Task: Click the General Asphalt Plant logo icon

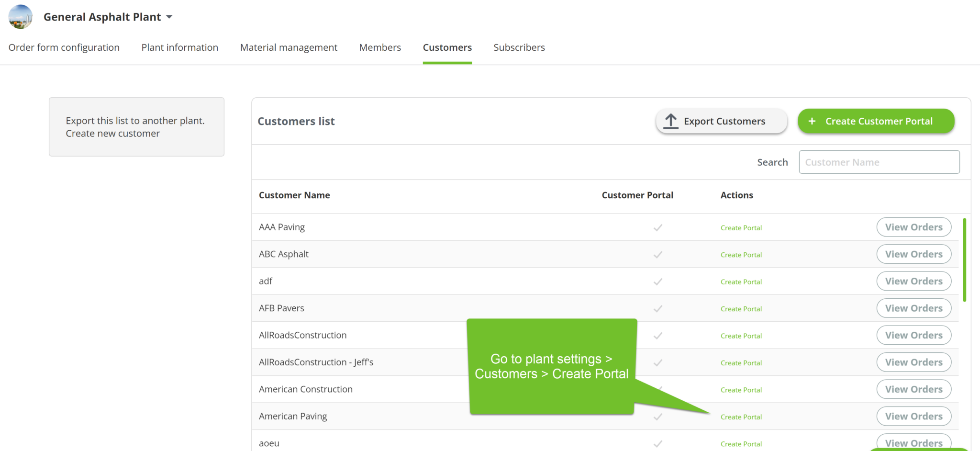Action: coord(20,17)
